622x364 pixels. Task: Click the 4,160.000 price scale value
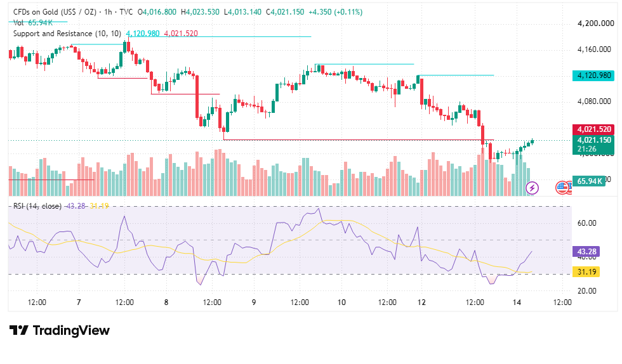coord(594,49)
